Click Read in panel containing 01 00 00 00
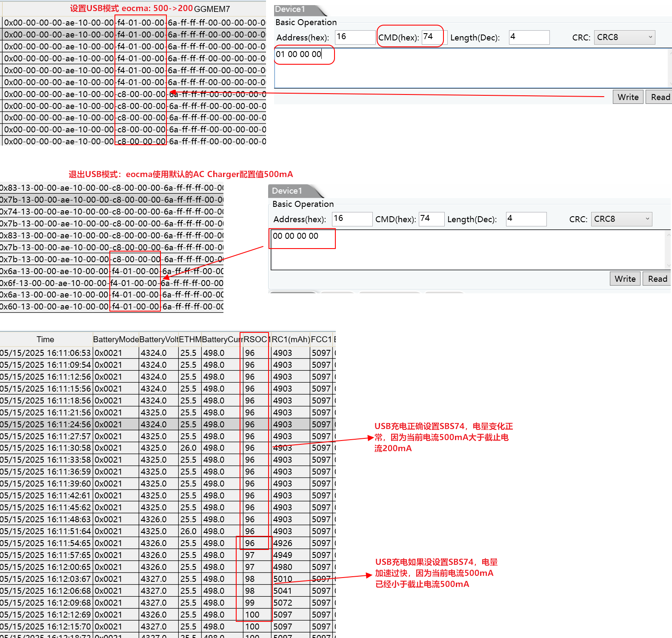 [x=659, y=97]
